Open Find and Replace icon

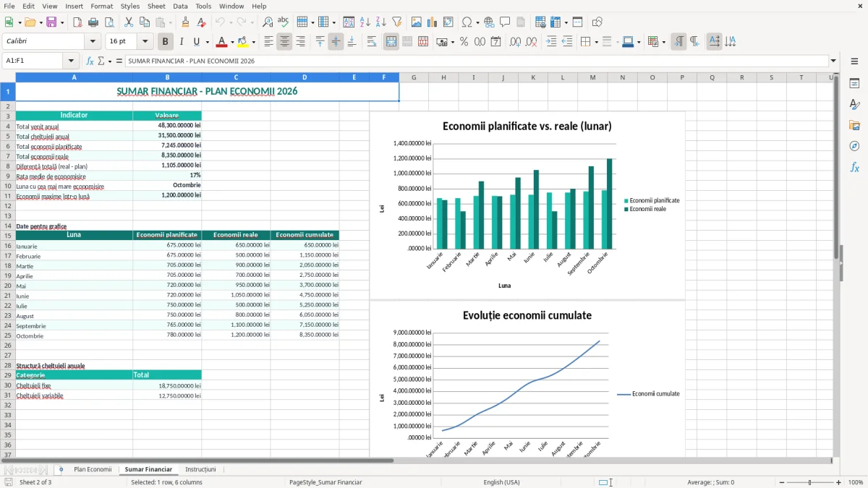coord(268,22)
